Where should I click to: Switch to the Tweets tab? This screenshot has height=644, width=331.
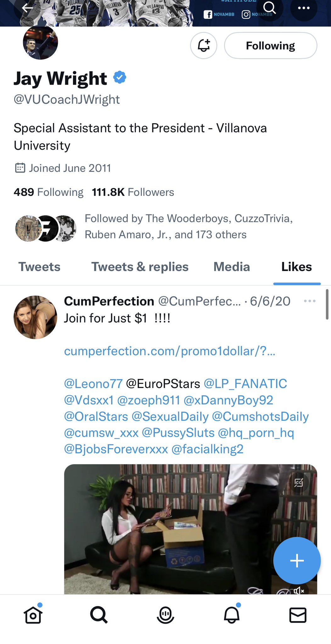(39, 267)
